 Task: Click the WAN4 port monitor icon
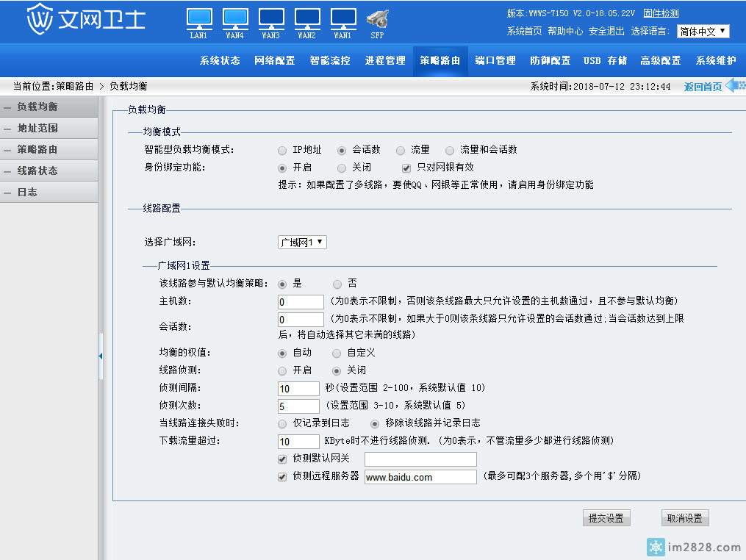(235, 18)
